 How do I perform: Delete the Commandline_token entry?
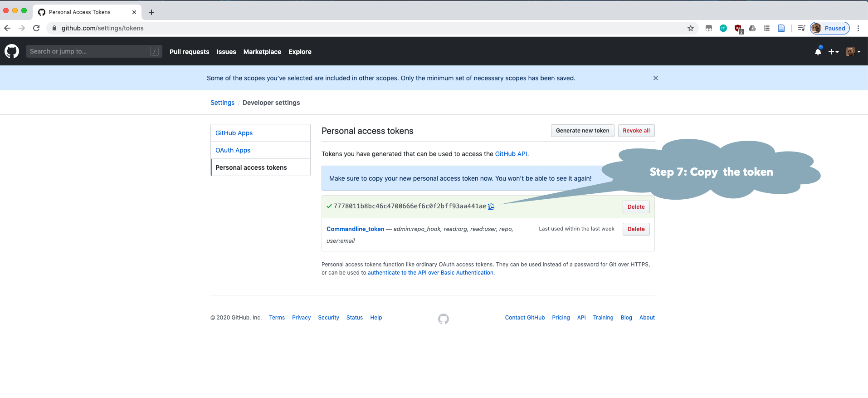[x=636, y=229]
